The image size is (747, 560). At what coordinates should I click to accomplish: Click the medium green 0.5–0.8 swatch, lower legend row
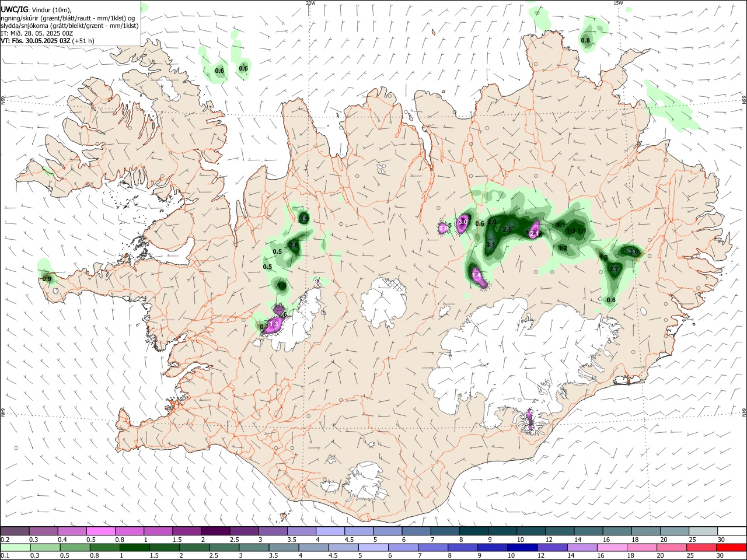pyautogui.click(x=75, y=548)
